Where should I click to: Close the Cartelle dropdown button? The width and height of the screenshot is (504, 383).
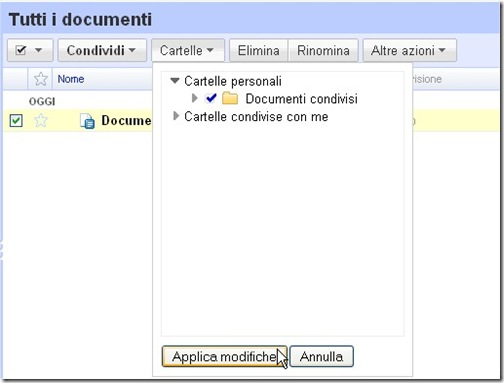(x=188, y=50)
